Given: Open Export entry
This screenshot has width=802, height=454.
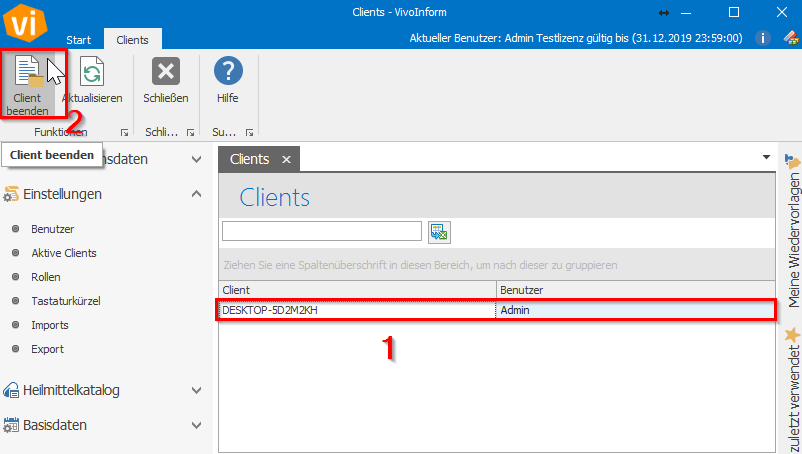Looking at the screenshot, I should (48, 349).
